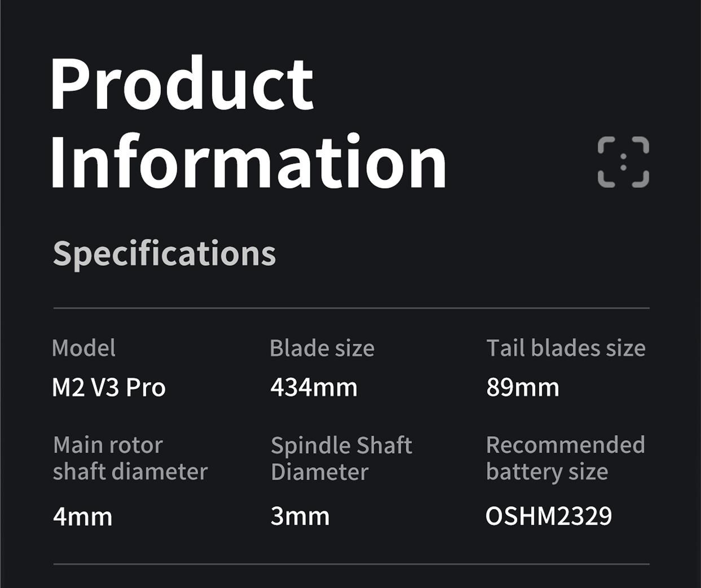The height and width of the screenshot is (588, 701).
Task: Click the word "Information" in the title
Action: (248, 161)
